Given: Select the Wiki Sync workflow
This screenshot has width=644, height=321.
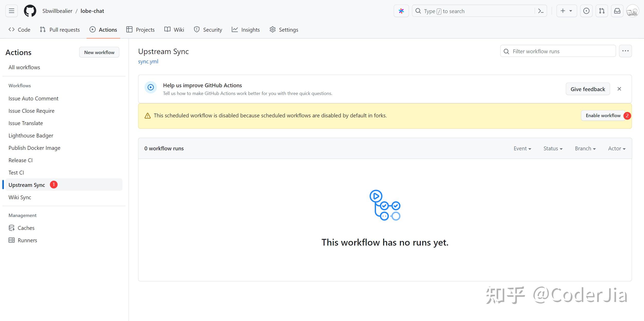Looking at the screenshot, I should pos(20,197).
